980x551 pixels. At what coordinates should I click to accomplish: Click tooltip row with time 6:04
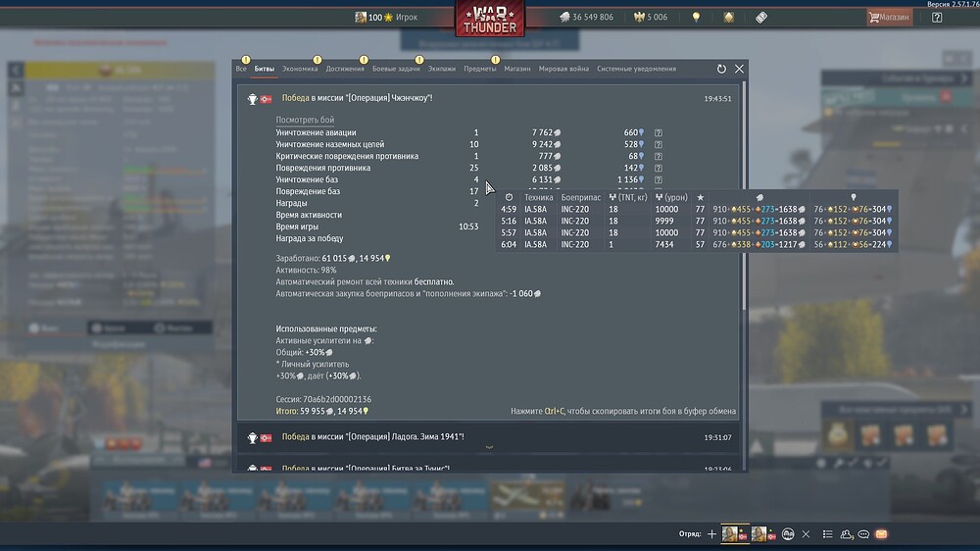[696, 244]
